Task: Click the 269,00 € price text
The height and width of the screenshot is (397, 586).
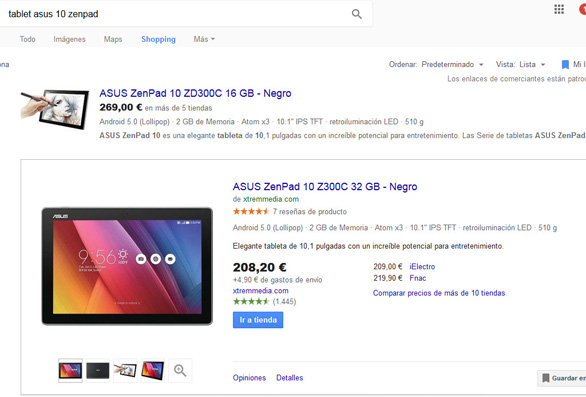Action: click(x=121, y=107)
